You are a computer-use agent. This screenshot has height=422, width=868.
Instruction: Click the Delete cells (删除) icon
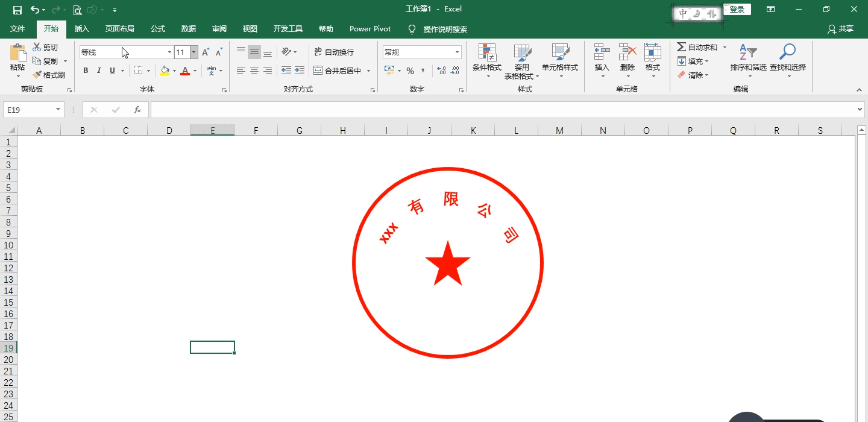click(627, 52)
